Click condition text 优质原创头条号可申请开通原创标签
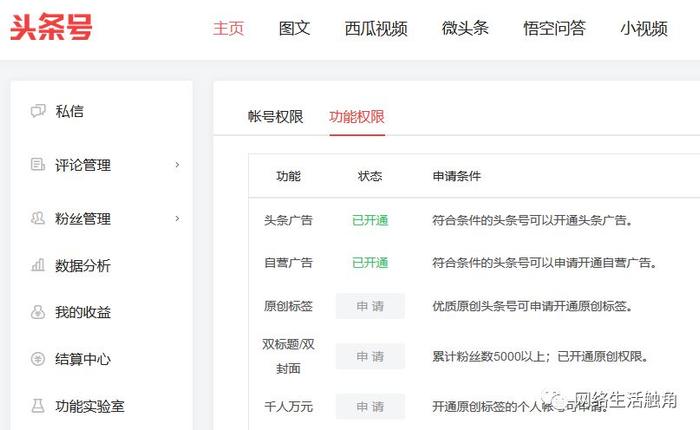The height and width of the screenshot is (430, 700). pos(532,306)
